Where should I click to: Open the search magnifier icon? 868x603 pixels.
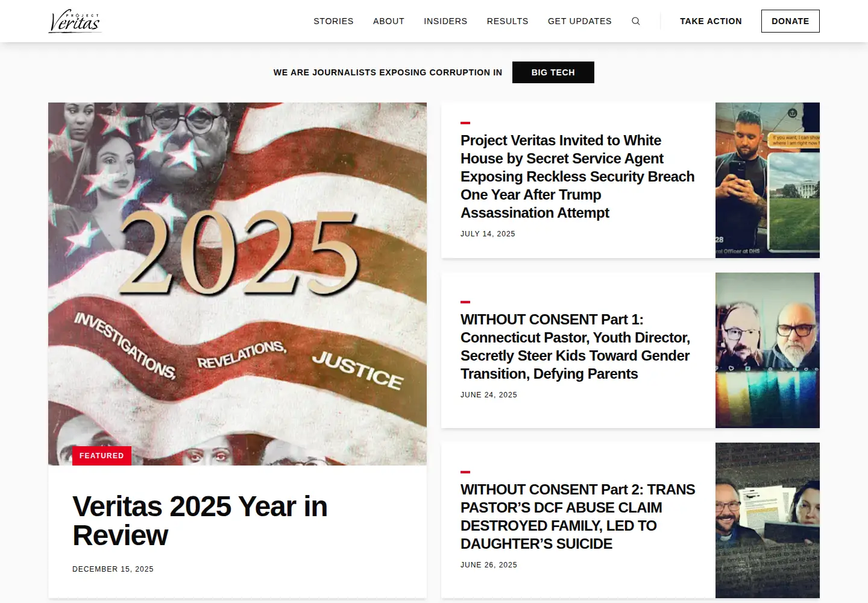click(635, 21)
